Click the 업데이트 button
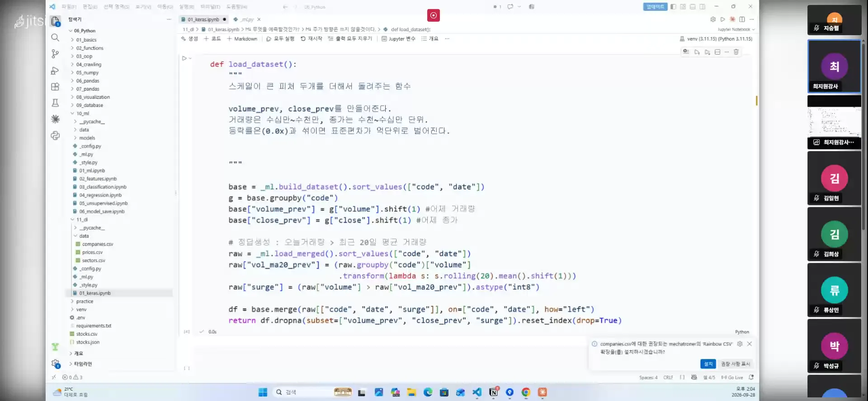This screenshot has height=401, width=868. pos(655,7)
